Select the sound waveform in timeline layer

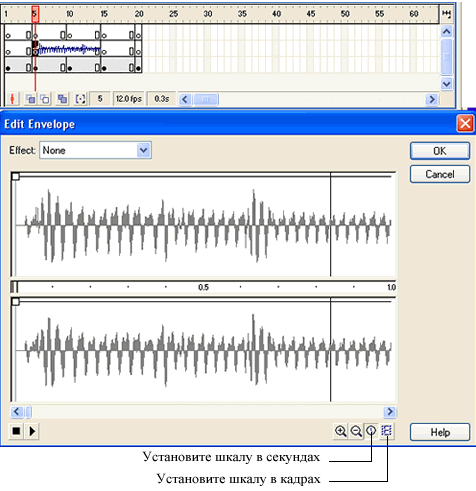pyautogui.click(x=69, y=50)
